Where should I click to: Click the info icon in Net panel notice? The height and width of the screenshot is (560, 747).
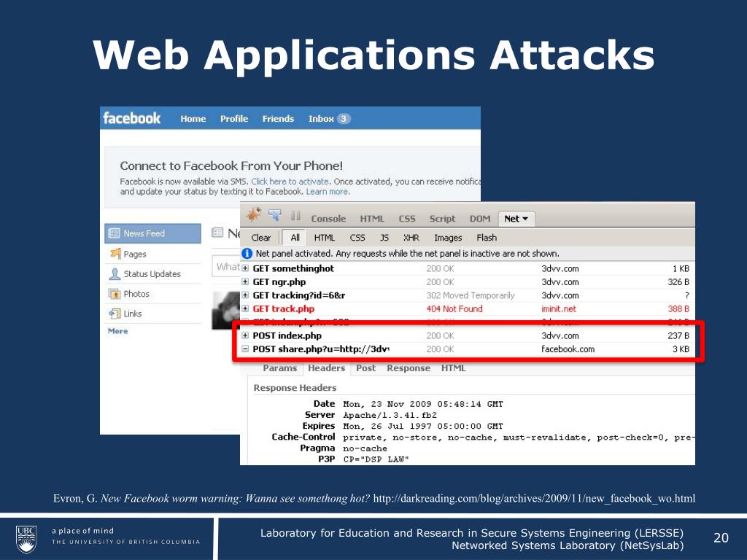[247, 253]
